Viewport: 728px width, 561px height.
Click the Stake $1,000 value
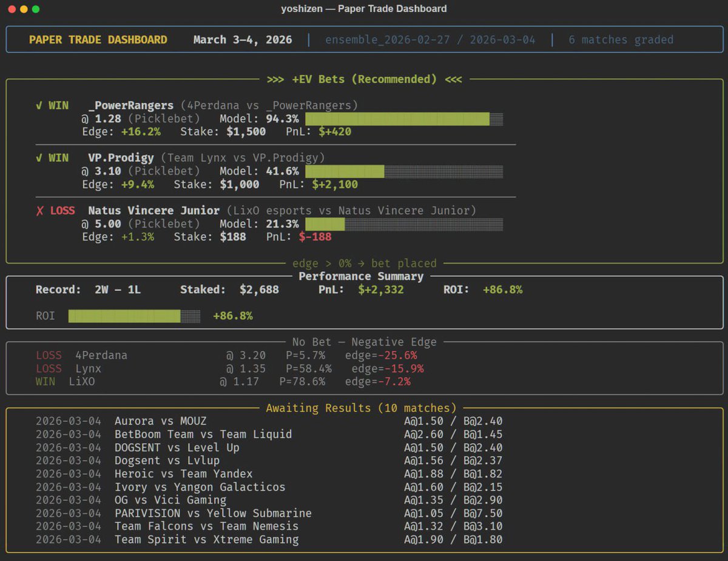[239, 185]
